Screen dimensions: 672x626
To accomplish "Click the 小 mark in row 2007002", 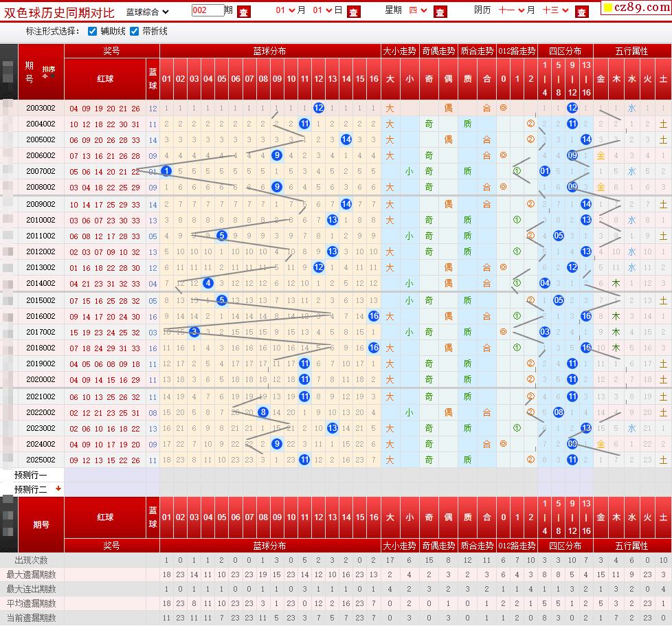I will pyautogui.click(x=410, y=171).
